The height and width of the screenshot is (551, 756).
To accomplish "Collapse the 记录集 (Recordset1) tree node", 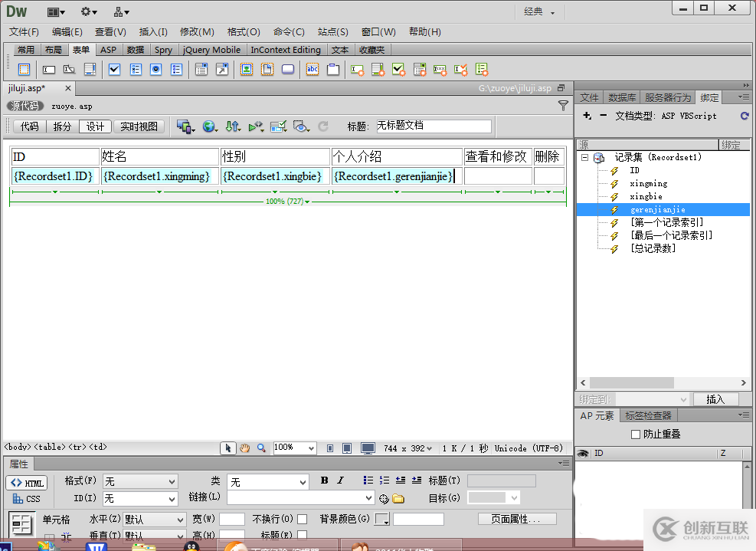I will click(x=585, y=157).
